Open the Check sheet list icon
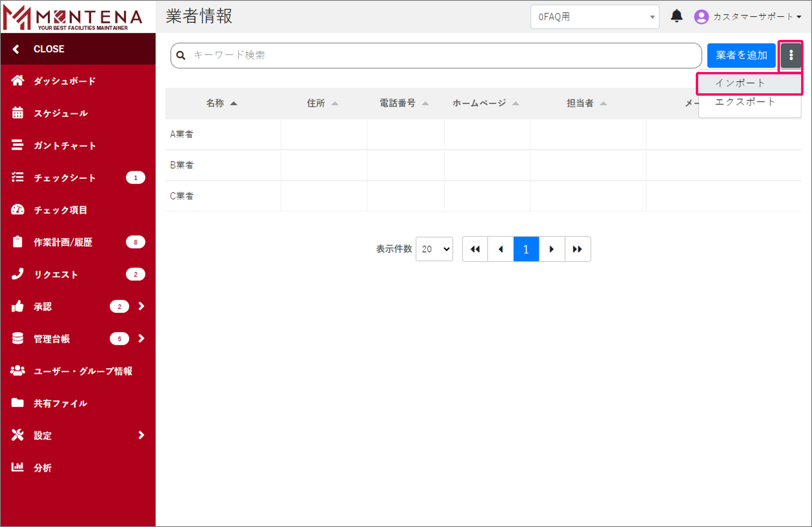The height and width of the screenshot is (527, 812). pyautogui.click(x=17, y=177)
